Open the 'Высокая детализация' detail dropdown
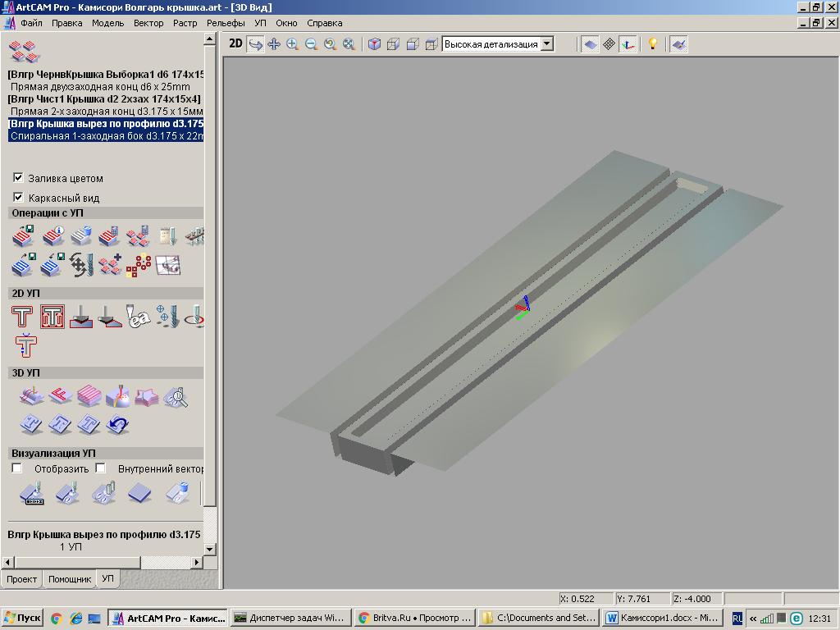 (x=547, y=44)
